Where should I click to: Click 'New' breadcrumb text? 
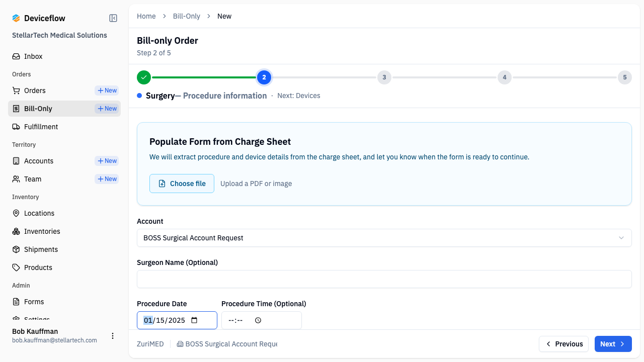click(x=224, y=16)
